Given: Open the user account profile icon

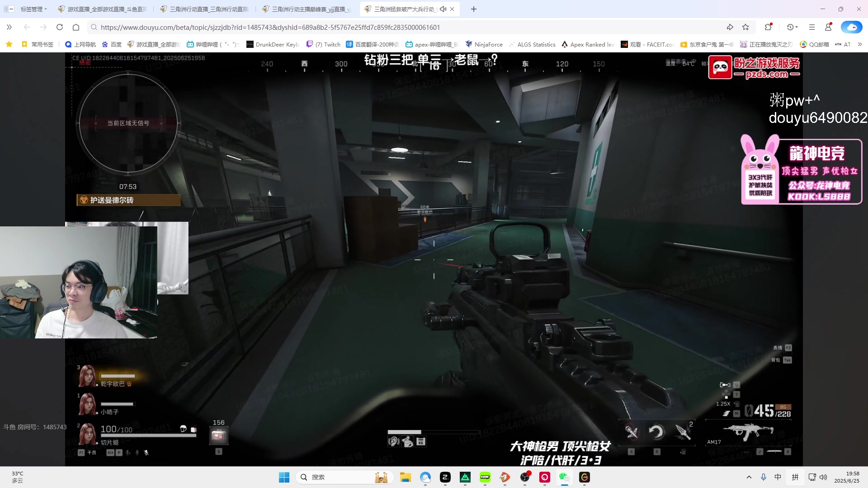Looking at the screenshot, I should coord(828,27).
